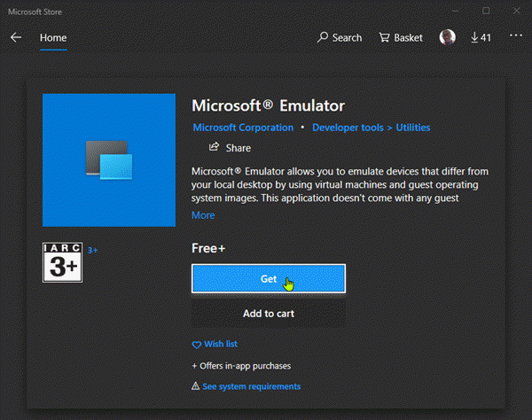Add app to Wish list
Screen dimensions: 532x420
coord(215,344)
